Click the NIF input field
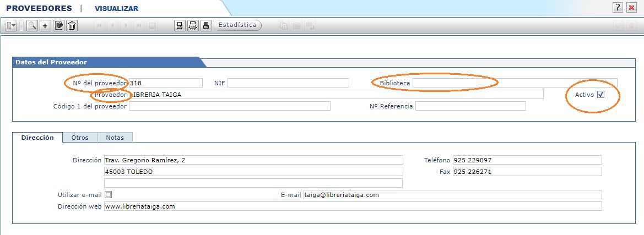 click(288, 83)
